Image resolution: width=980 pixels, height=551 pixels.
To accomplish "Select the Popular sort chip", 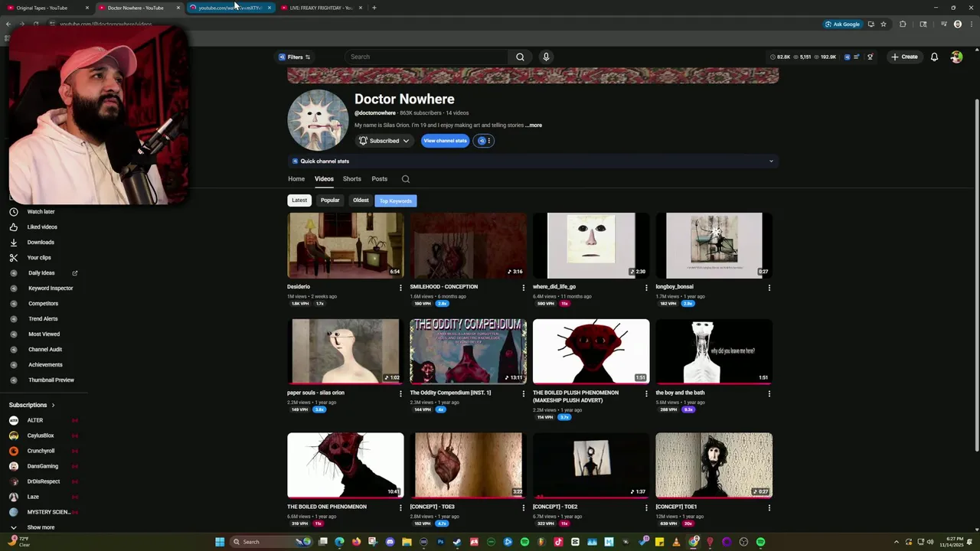I will coord(330,201).
